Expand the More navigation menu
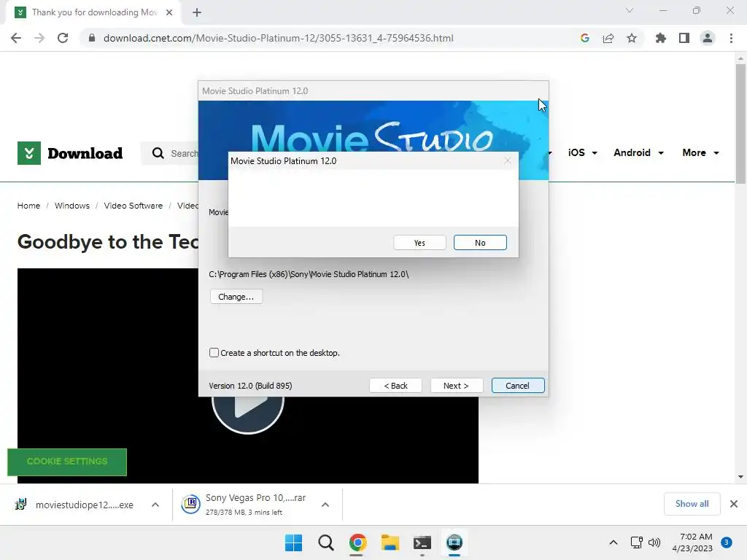The width and height of the screenshot is (747, 560). (701, 152)
